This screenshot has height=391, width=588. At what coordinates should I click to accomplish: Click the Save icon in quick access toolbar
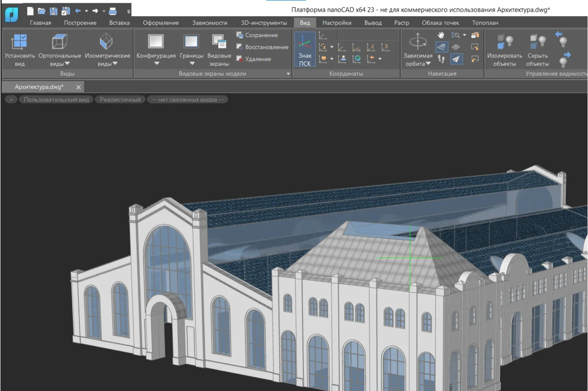[53, 11]
